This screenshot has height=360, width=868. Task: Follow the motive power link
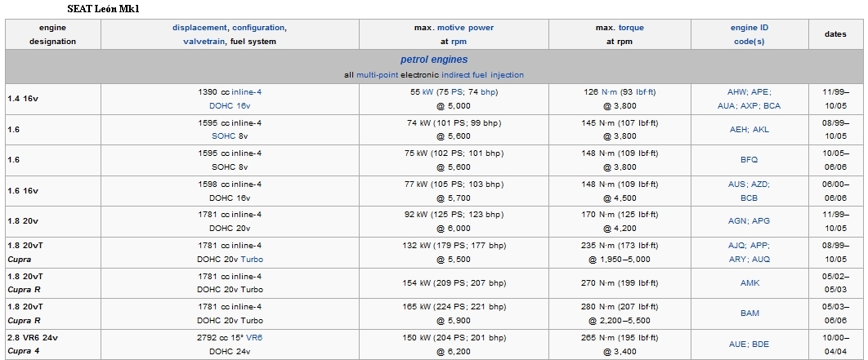(466, 28)
